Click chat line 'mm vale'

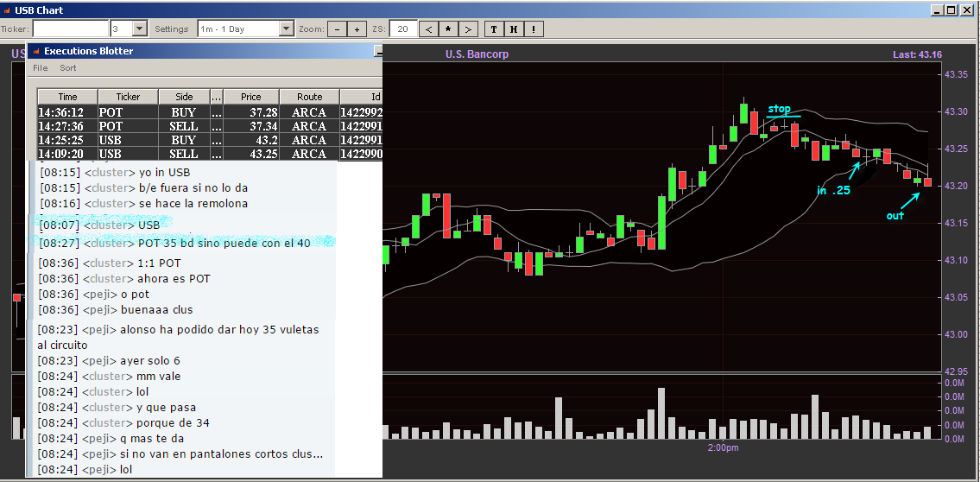[160, 377]
